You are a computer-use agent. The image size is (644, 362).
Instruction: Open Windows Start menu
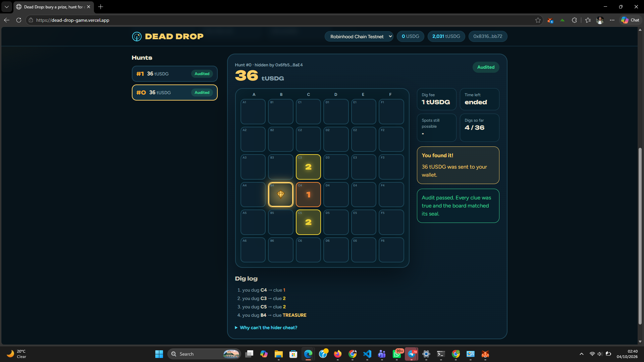[159, 354]
